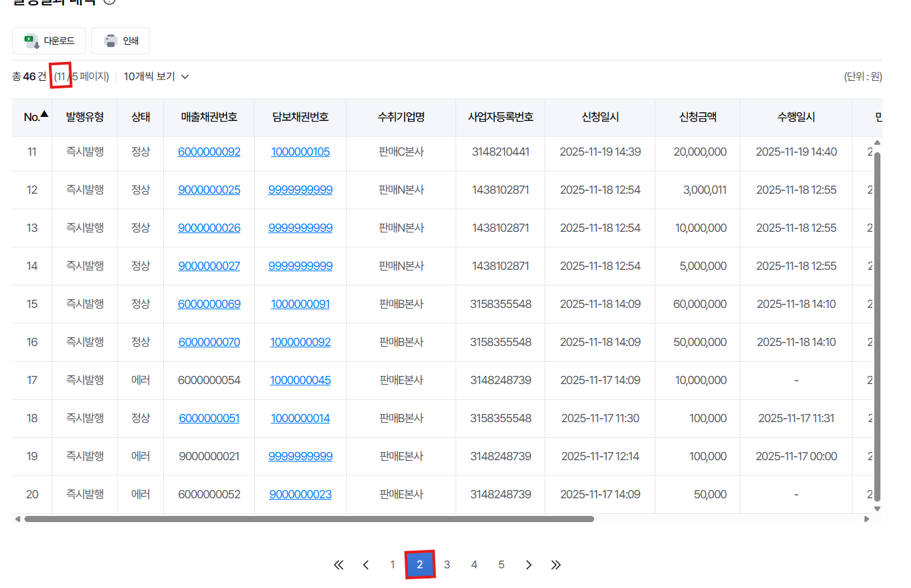Click the 인쇄 button label
This screenshot has width=911, height=588.
point(131,41)
